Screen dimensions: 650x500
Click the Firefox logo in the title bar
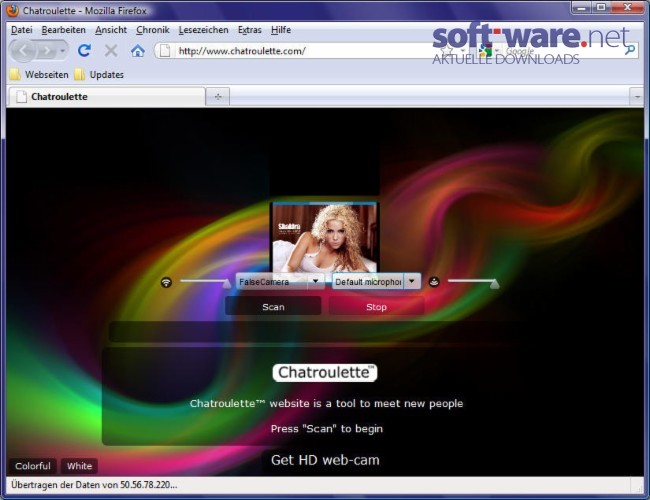pos(13,10)
